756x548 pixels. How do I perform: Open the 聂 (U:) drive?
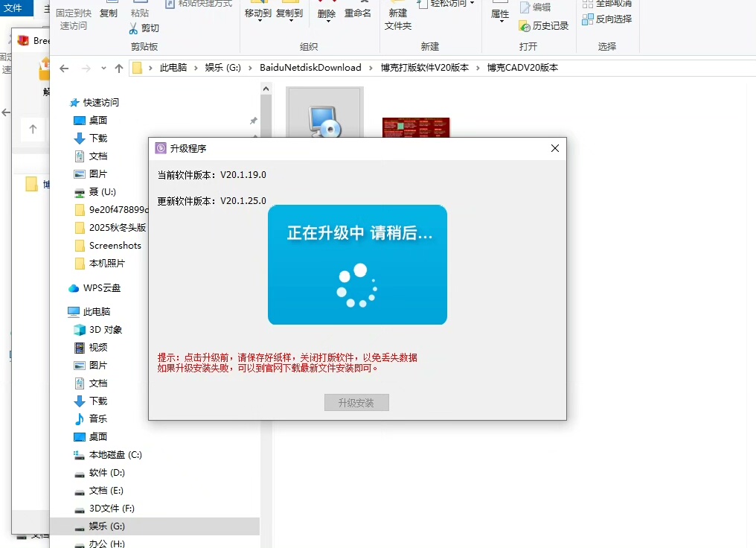coord(102,191)
